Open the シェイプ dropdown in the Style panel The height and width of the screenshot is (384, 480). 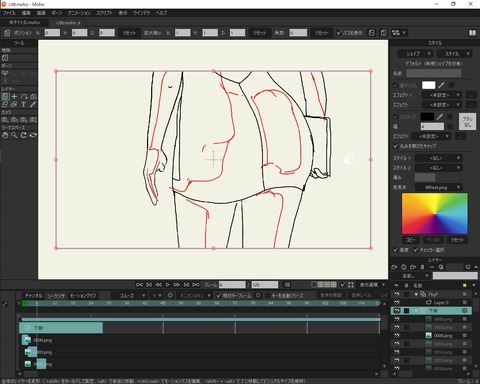pyautogui.click(x=415, y=54)
